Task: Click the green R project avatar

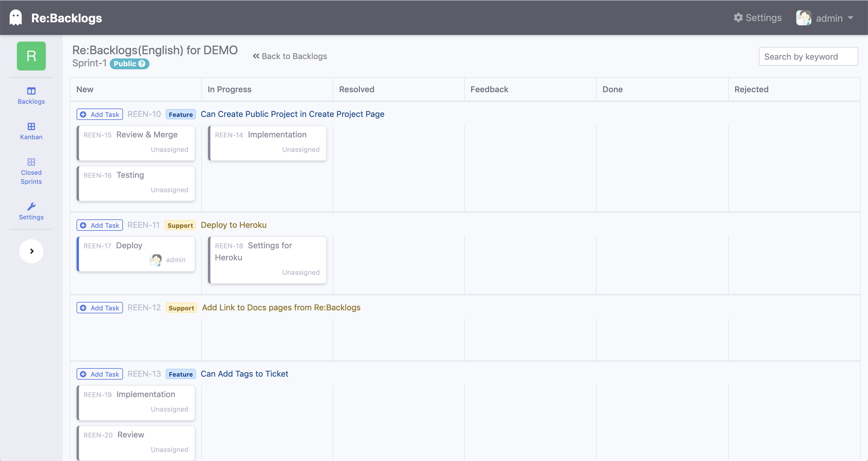Action: click(x=31, y=56)
